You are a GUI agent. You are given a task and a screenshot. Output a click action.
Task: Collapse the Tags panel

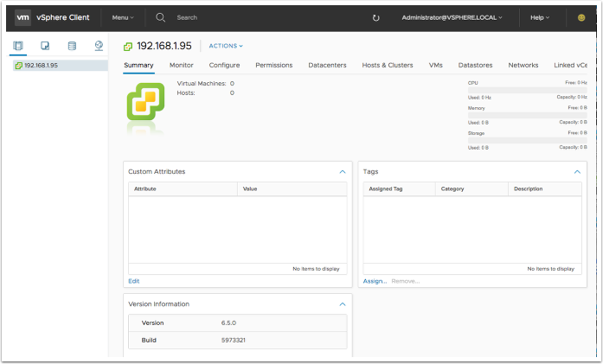577,172
